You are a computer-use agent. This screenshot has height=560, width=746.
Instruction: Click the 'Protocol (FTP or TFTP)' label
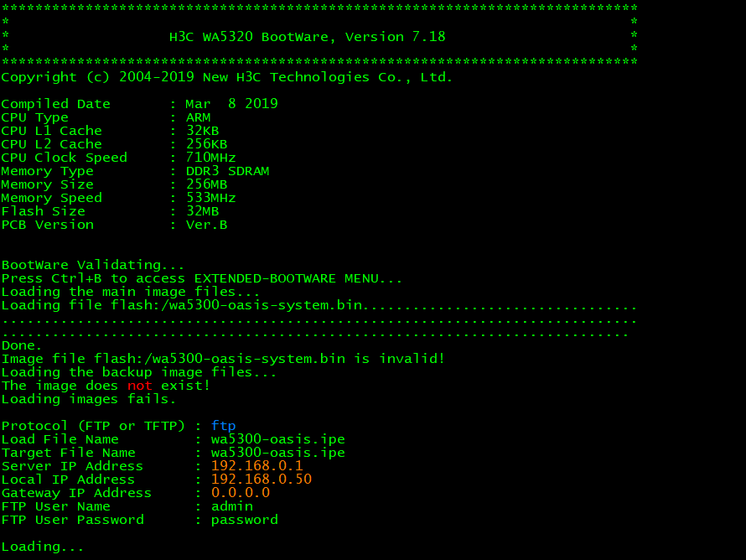point(93,426)
